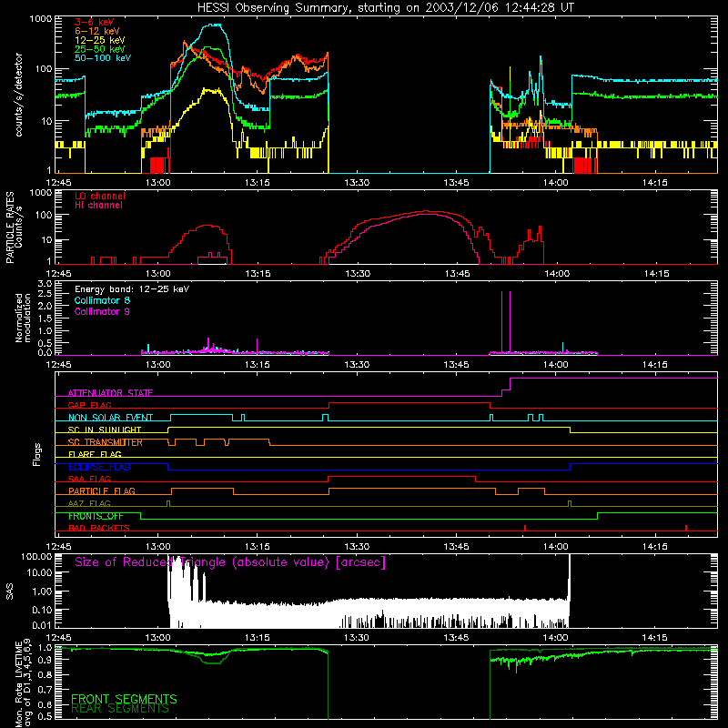Image resolution: width=728 pixels, height=728 pixels.
Task: Click the SC_IN_SUNLIGHT flag label
Action: tap(105, 430)
